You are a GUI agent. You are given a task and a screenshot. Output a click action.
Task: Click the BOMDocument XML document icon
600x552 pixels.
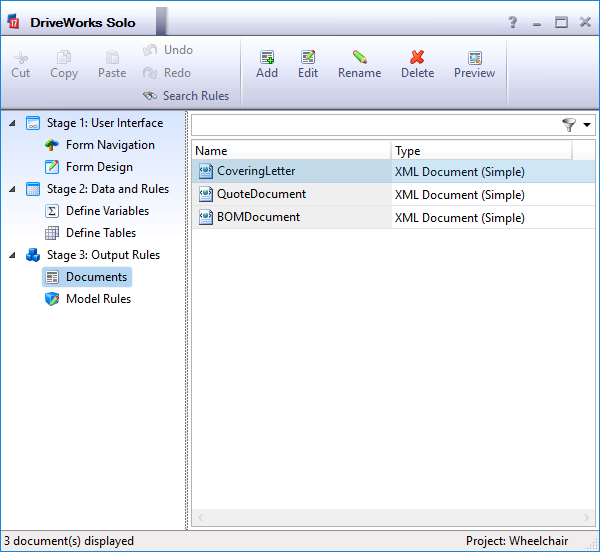206,217
